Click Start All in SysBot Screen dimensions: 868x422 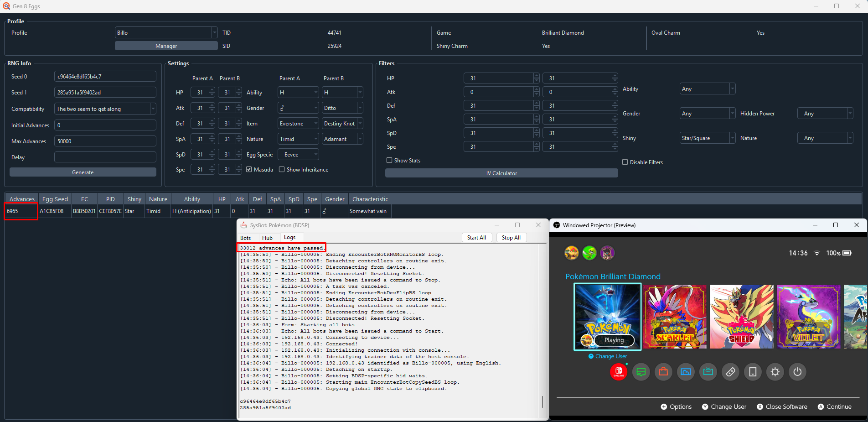coord(476,237)
